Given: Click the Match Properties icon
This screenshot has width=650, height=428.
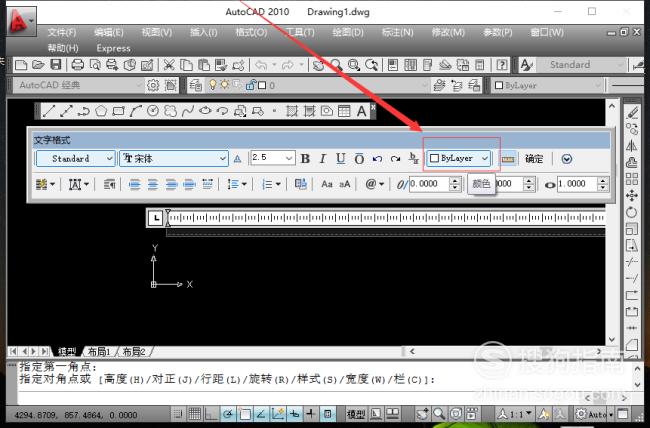Looking at the screenshot, I should 238,65.
